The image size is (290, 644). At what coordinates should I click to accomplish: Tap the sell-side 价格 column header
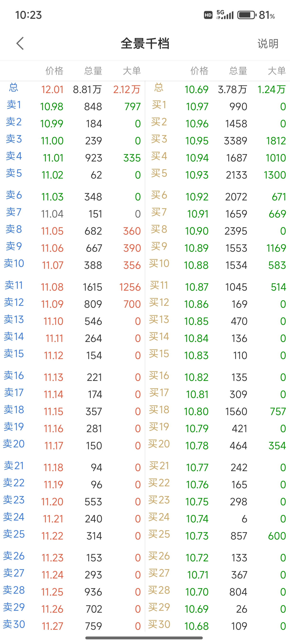pyautogui.click(x=54, y=71)
